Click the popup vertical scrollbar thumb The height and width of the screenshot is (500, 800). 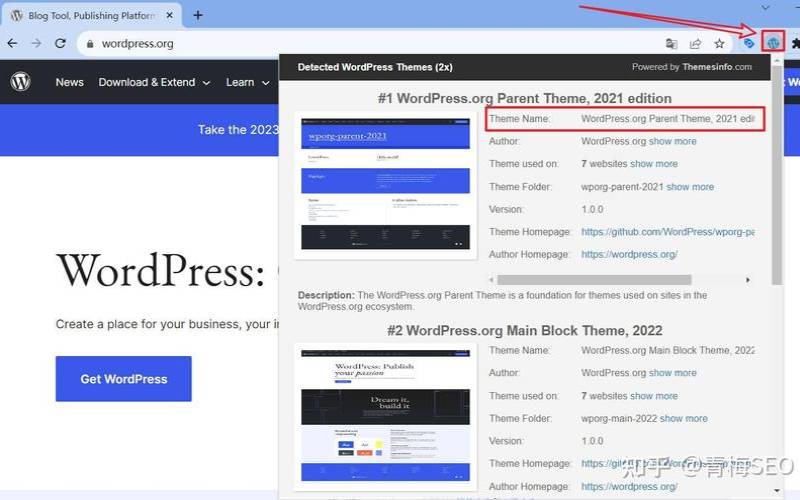(x=777, y=173)
